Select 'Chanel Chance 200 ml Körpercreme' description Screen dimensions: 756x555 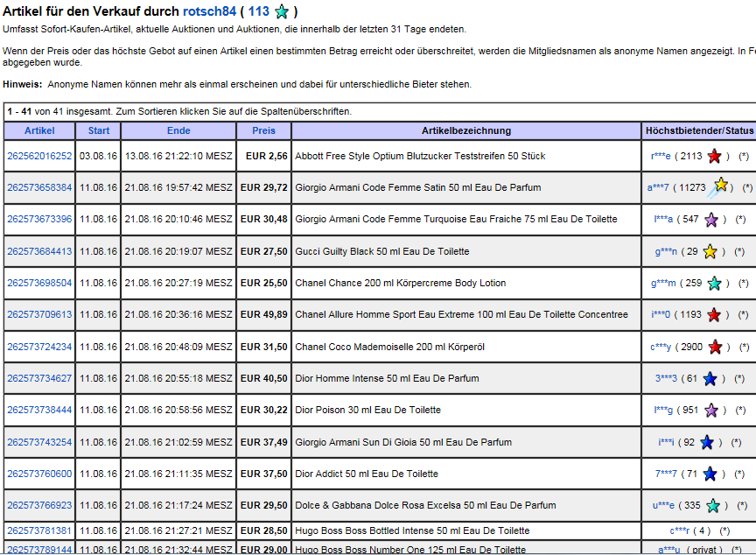pos(401,283)
